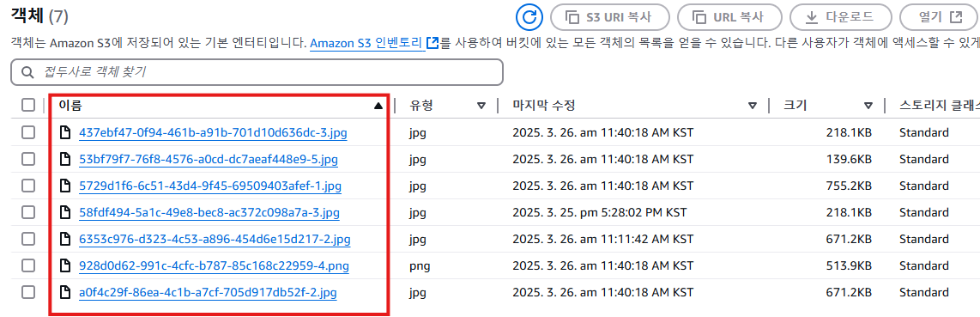
Task: Sort by 이름 using the ascending arrow
Action: (378, 106)
